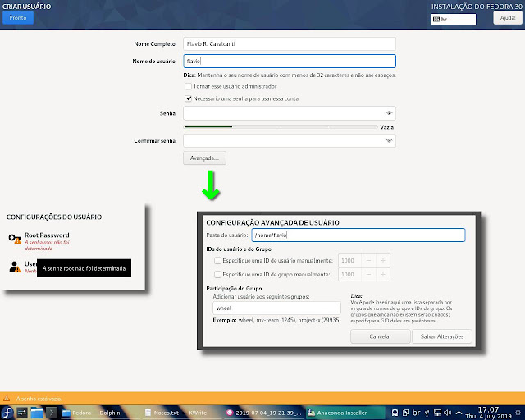Focus the Nome do usuário field

point(290,61)
